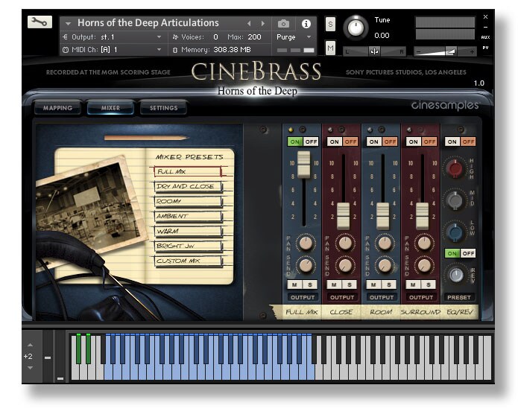
Task: Click the red HIGH EQ knob
Action: coord(455,168)
